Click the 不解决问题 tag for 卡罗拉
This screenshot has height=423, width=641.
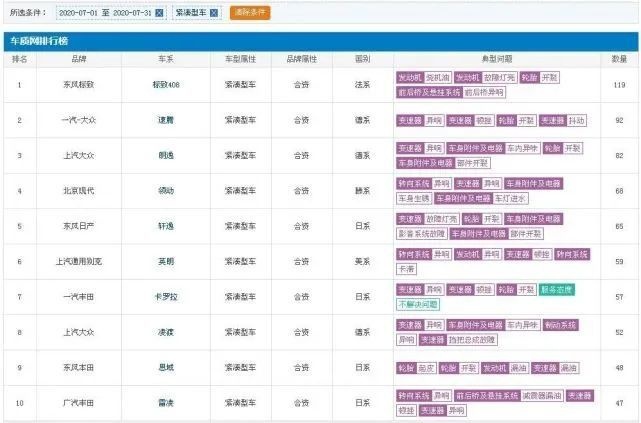pyautogui.click(x=418, y=304)
